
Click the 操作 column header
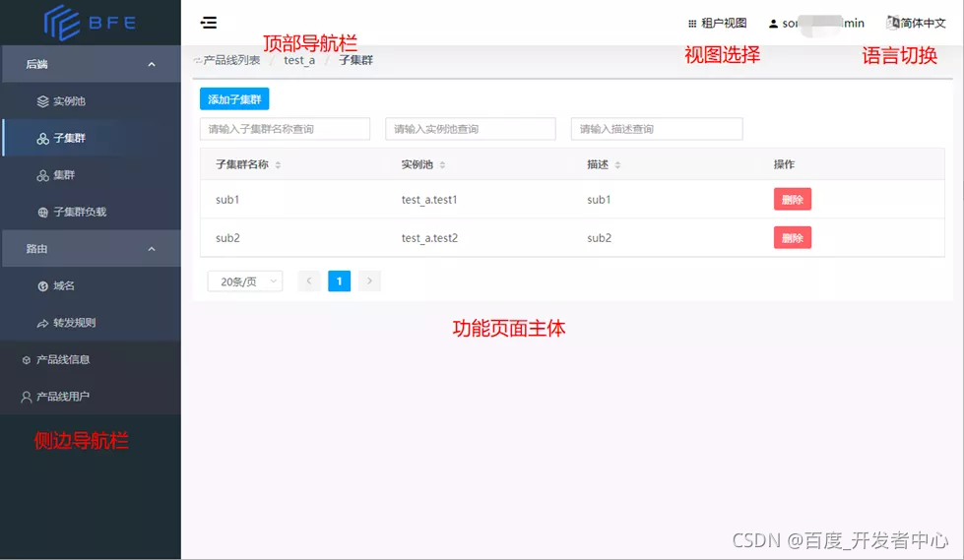click(x=784, y=164)
